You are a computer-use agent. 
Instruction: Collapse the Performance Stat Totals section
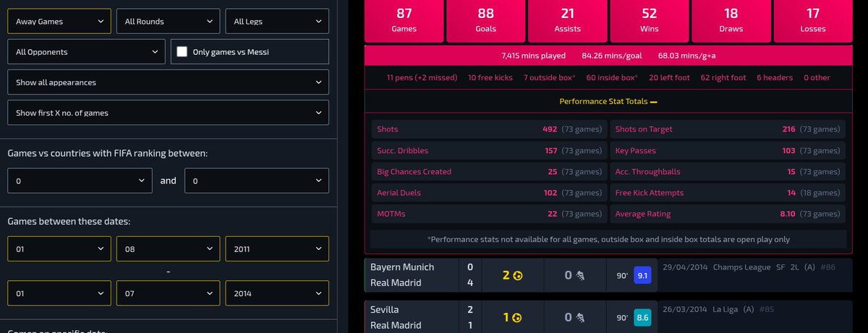[x=608, y=102]
